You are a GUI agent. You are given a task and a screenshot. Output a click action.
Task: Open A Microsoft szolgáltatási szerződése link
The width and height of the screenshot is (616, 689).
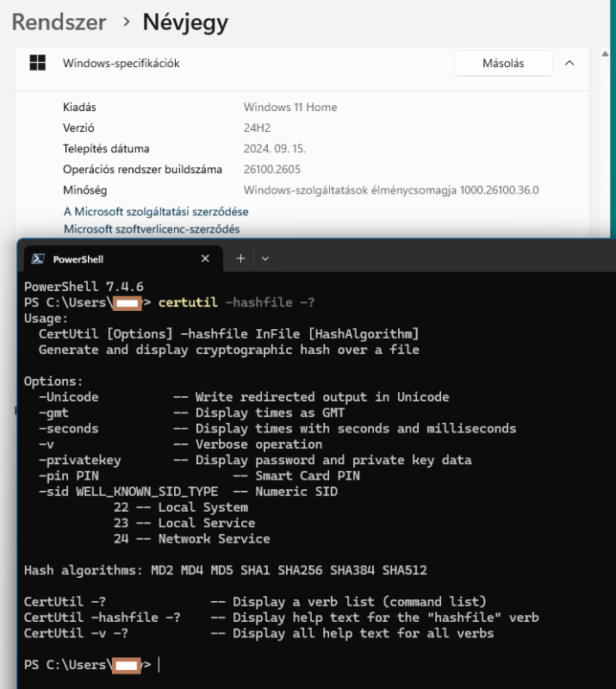tap(156, 211)
